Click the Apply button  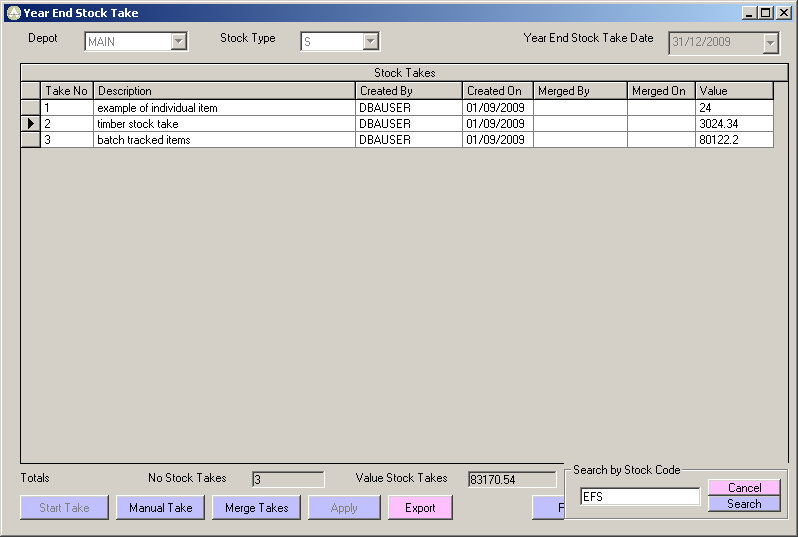[344, 507]
